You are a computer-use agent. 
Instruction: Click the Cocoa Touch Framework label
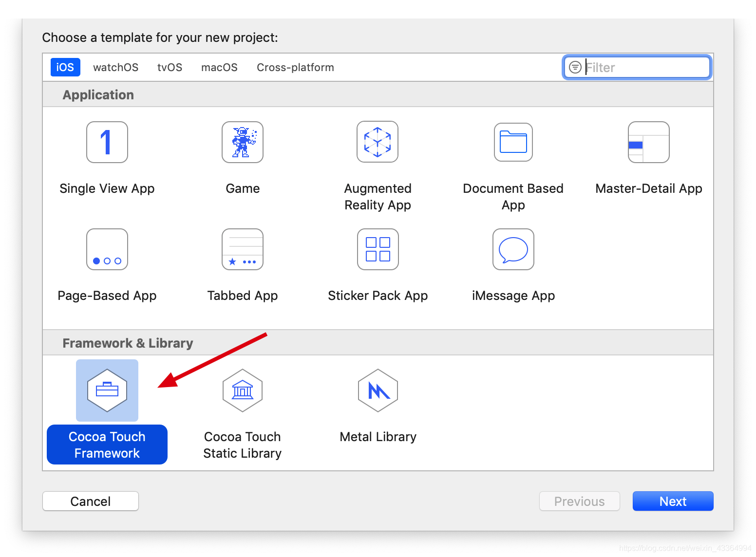107,445
